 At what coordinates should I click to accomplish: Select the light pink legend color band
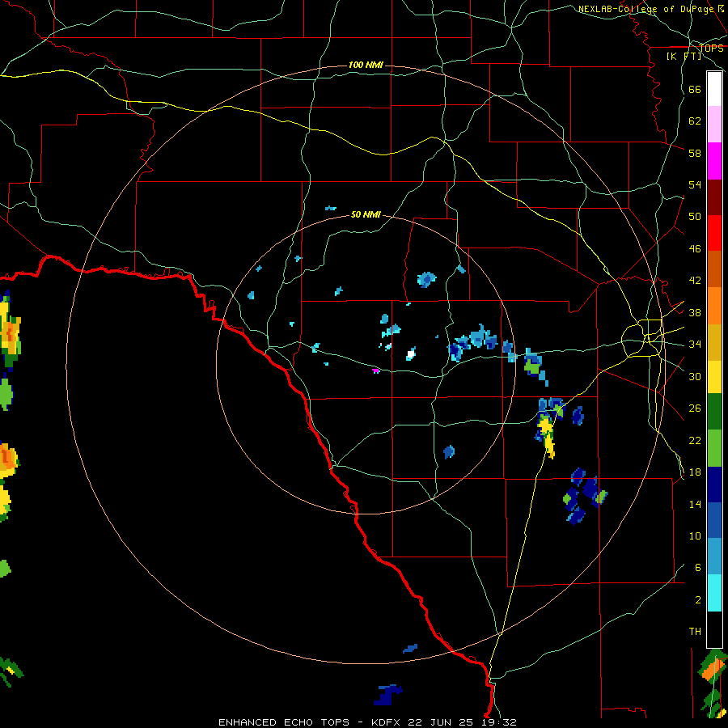[714, 125]
